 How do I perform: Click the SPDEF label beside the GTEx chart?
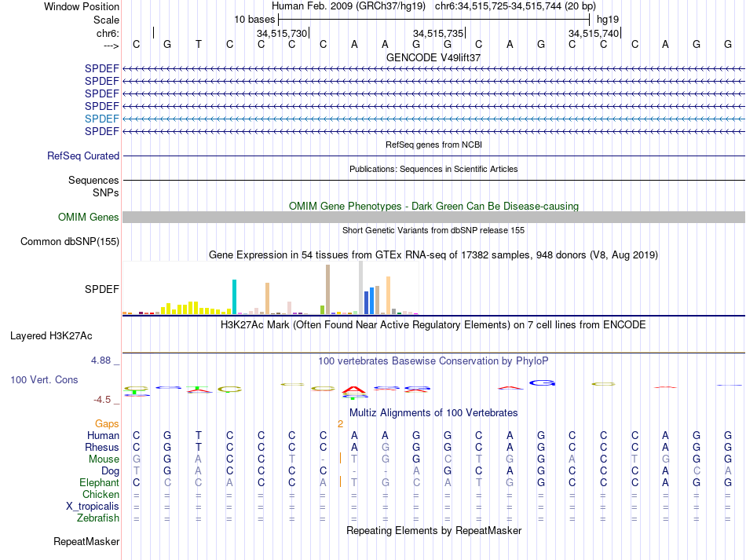[102, 289]
